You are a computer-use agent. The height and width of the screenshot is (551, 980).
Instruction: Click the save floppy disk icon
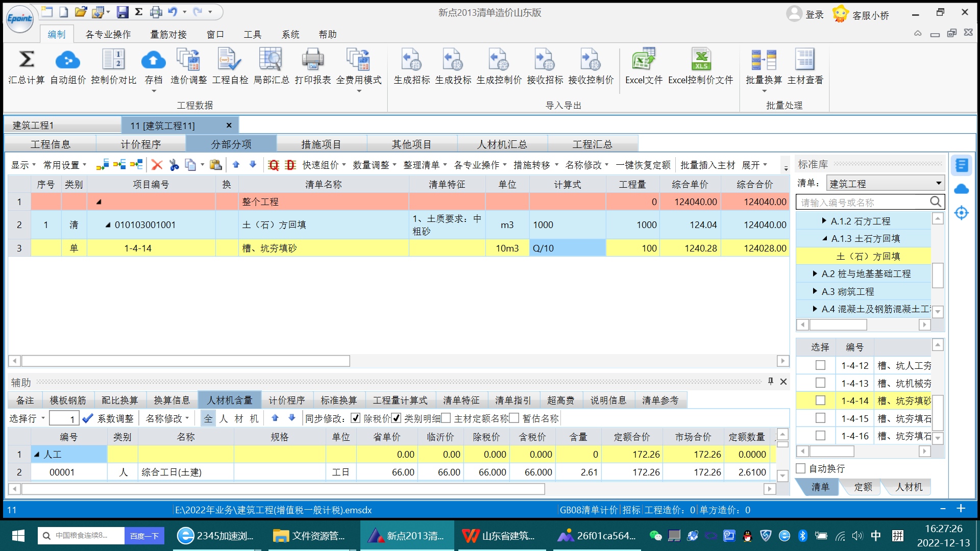122,12
